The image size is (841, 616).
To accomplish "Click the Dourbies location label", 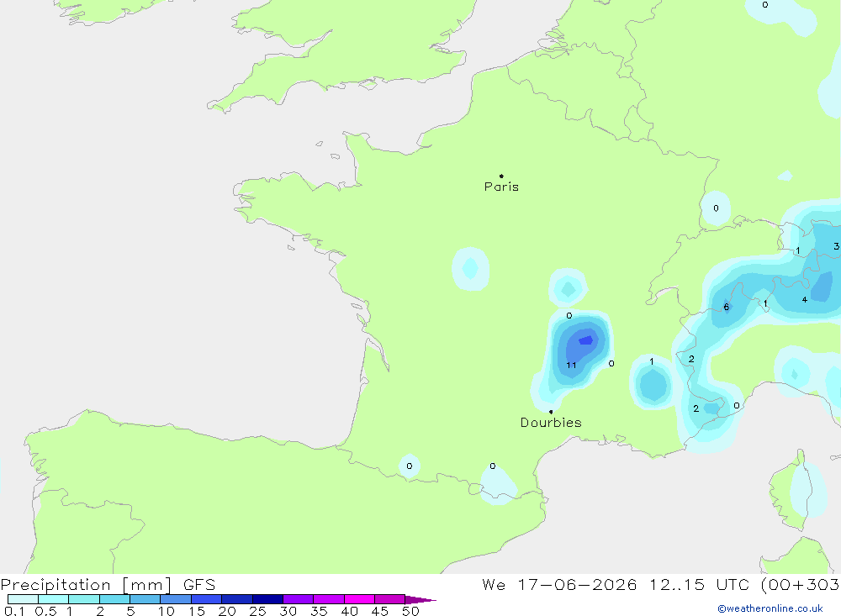I will pos(551,423).
